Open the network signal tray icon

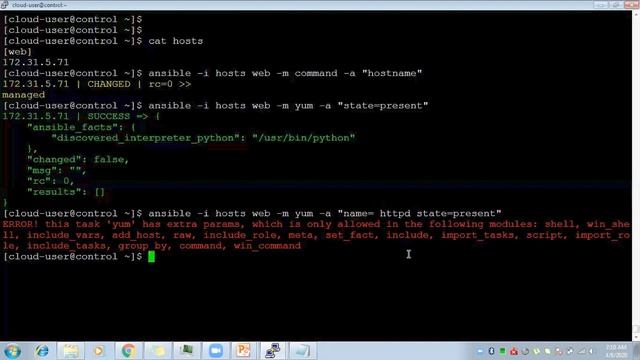click(581, 351)
